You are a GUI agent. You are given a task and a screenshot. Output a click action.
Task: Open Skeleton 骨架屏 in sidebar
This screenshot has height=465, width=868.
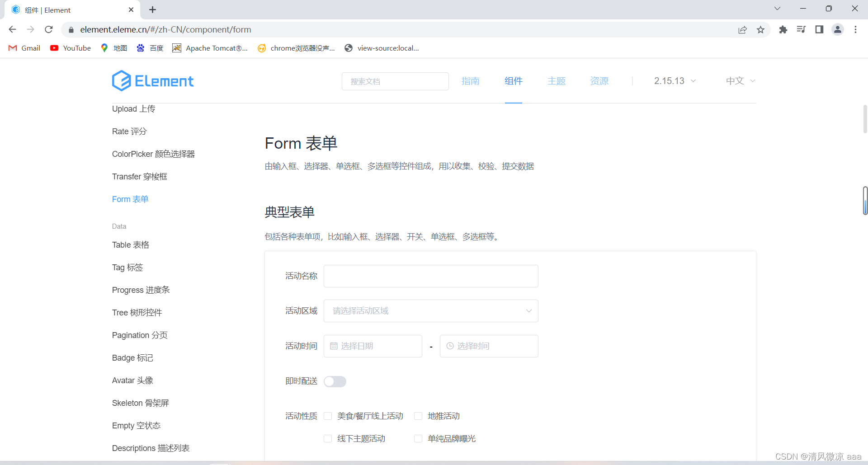click(141, 403)
